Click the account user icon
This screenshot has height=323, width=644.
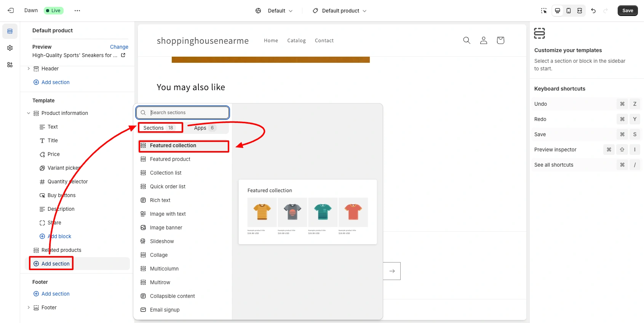click(484, 40)
